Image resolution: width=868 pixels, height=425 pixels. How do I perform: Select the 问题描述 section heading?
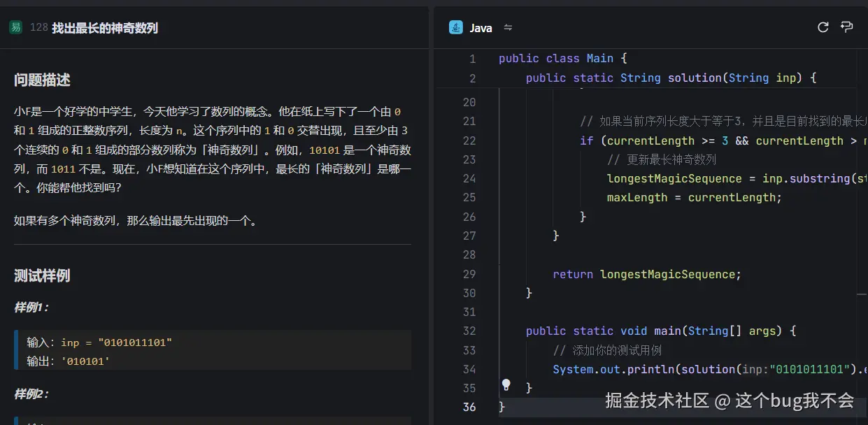click(42, 80)
